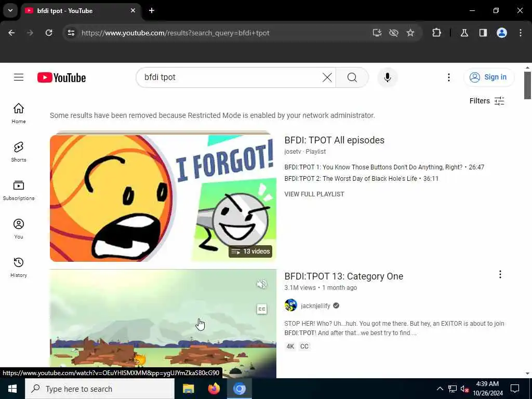This screenshot has width=532, height=399.
Task: Open Shorts in the sidebar
Action: [x=19, y=152]
